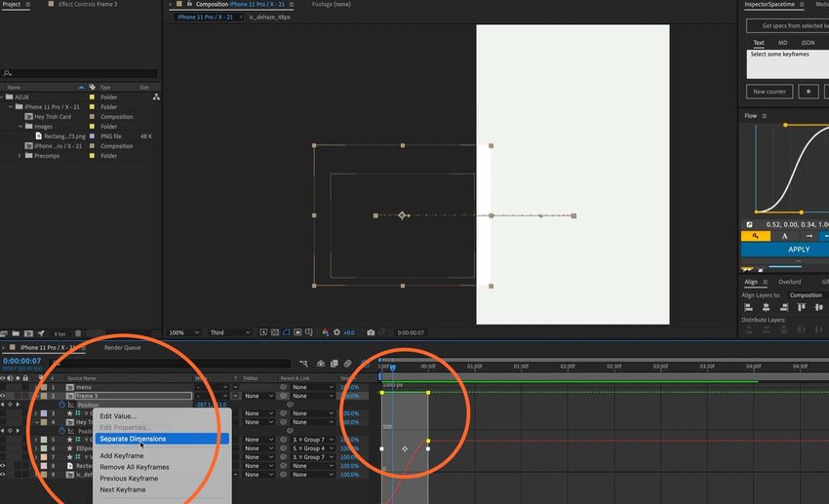Toggle visibility eye of layer 9 ic_dehaze
This screenshot has width=829, height=504.
3,475
